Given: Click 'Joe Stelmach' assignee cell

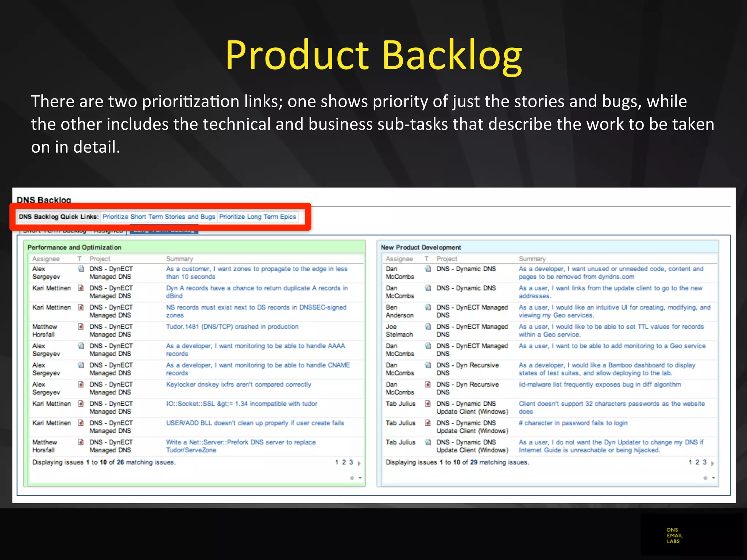Looking at the screenshot, I should tap(399, 330).
